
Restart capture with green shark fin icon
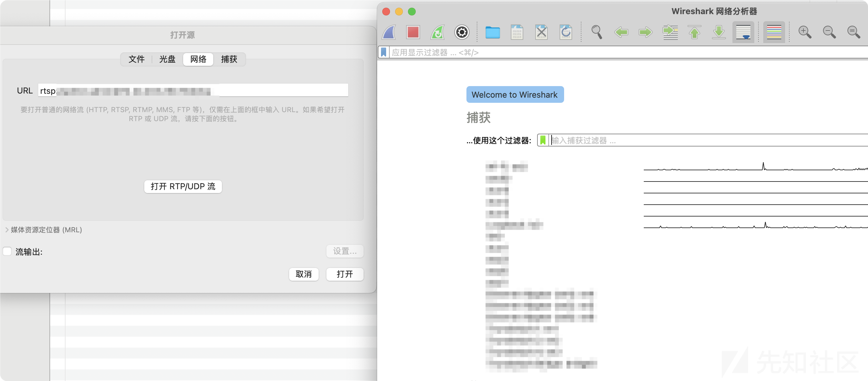[437, 32]
